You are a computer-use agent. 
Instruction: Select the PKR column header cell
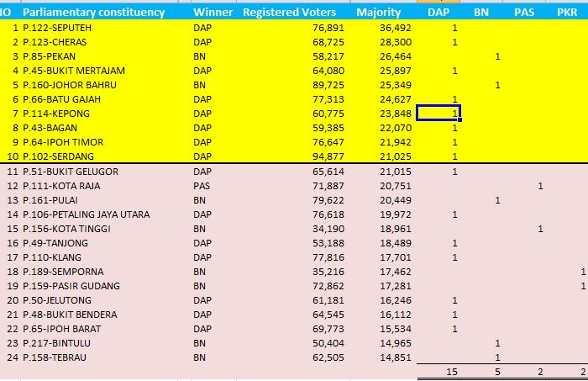[x=567, y=13]
